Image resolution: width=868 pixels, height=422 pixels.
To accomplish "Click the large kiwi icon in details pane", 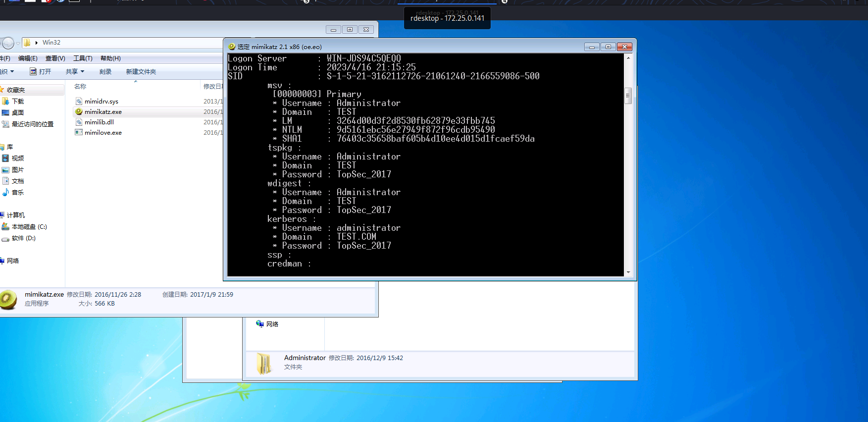I will click(x=8, y=300).
